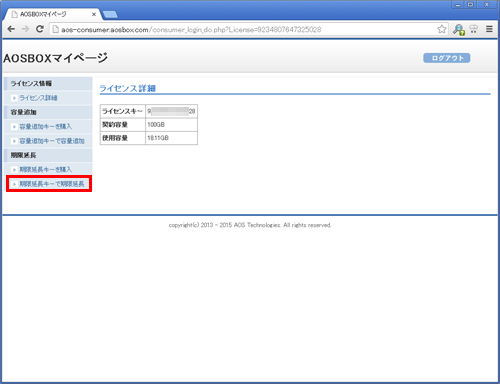
Task: Click the ライセンス詳細 section heading
Action: (128, 88)
